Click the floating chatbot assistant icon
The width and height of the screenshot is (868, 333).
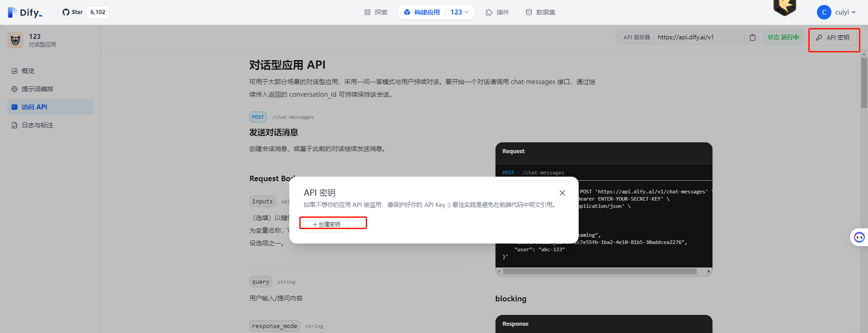pyautogui.click(x=859, y=237)
